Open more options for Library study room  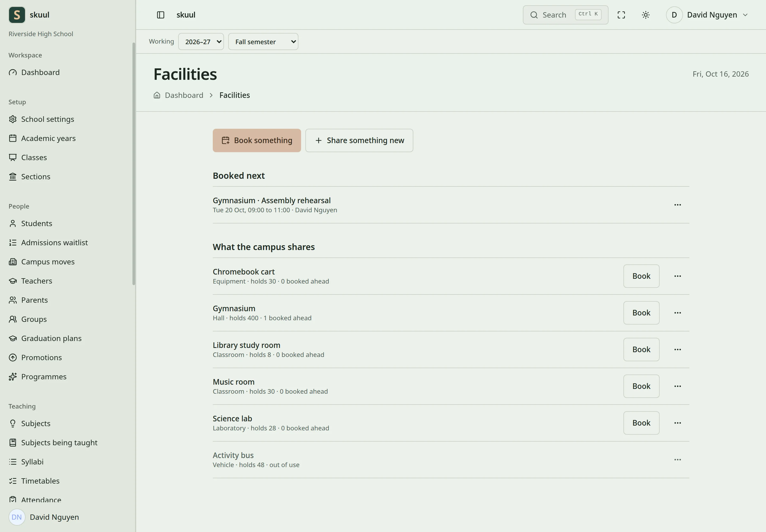(677, 349)
